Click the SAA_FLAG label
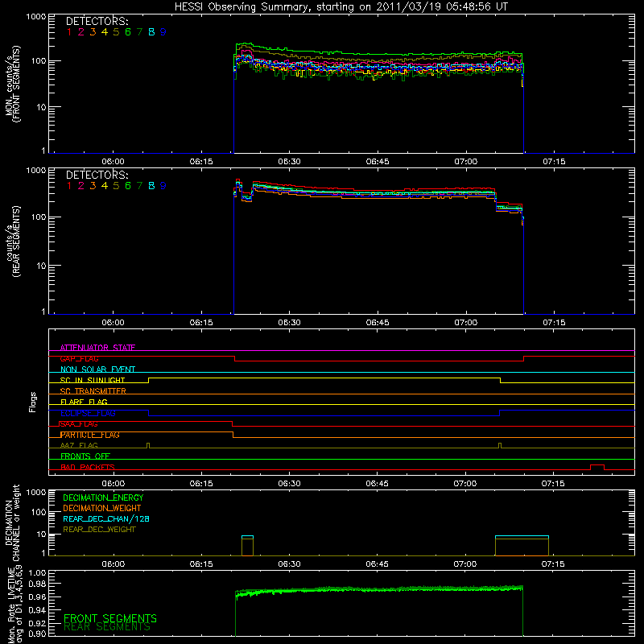The width and height of the screenshot is (644, 644). (79, 424)
